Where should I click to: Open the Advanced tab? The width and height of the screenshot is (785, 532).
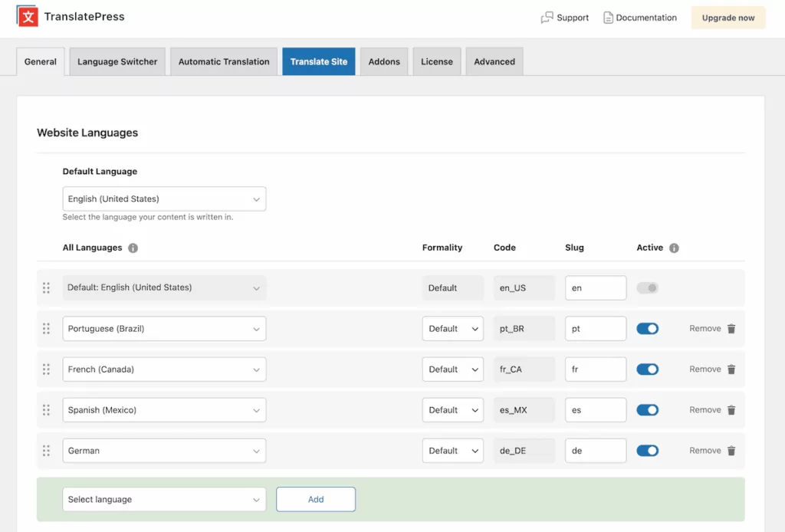click(x=494, y=61)
